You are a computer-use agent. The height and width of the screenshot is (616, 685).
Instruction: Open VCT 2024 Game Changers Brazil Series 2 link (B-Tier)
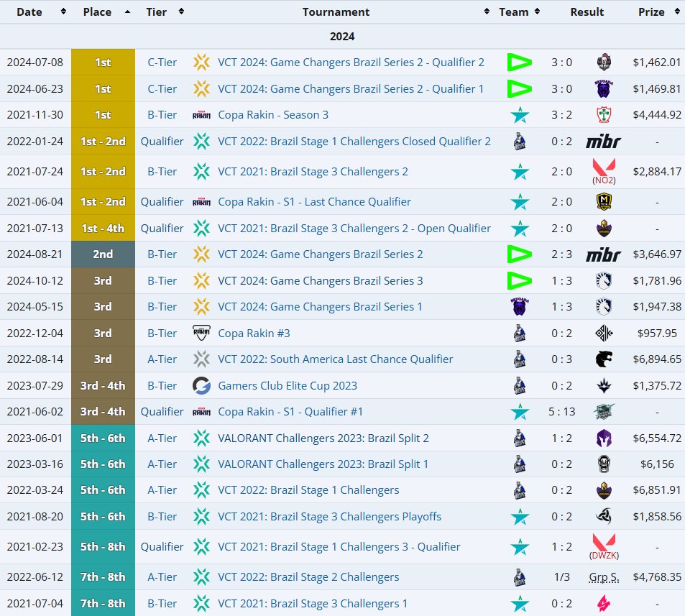[x=321, y=254]
